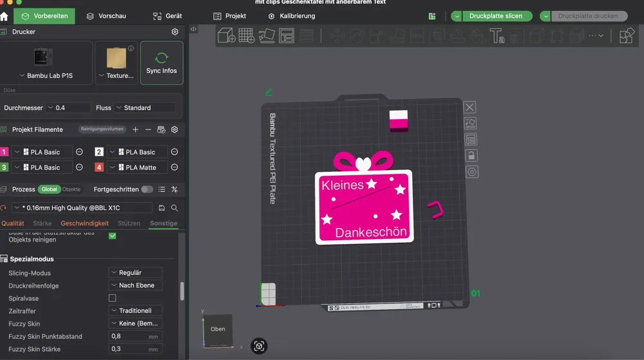Open the Stützen settings tab
Image resolution: width=644 pixels, height=360 pixels.
click(x=129, y=223)
